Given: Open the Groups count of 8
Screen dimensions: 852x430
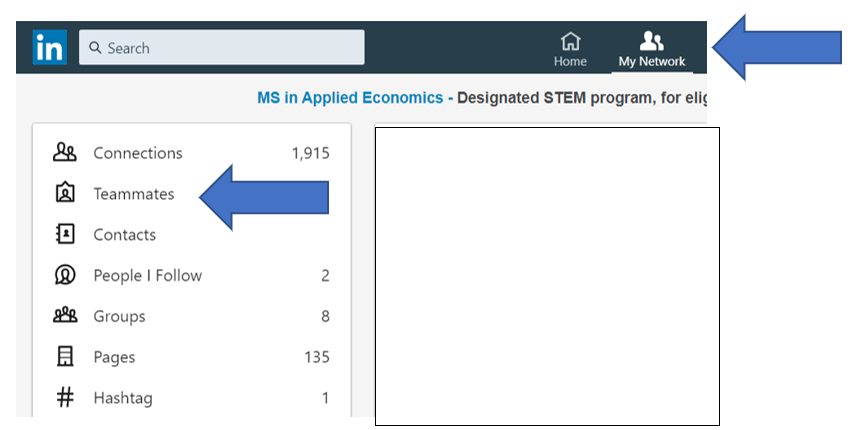Looking at the screenshot, I should pyautogui.click(x=325, y=316).
